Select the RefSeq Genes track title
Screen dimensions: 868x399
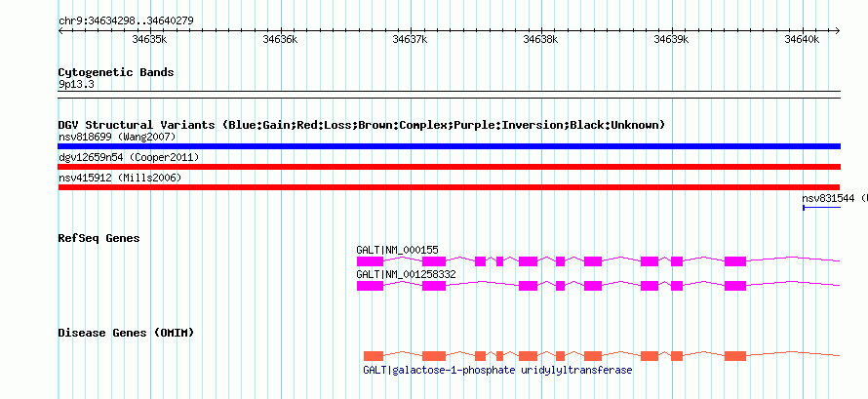[99, 238]
